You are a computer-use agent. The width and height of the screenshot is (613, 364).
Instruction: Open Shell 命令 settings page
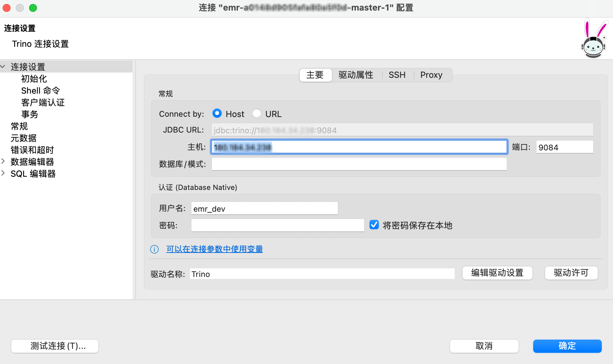[x=41, y=91]
